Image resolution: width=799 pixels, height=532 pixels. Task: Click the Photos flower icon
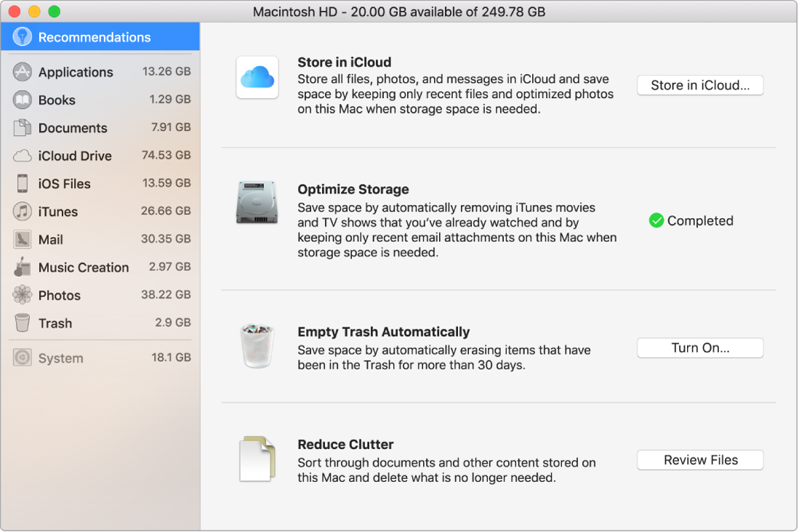[x=23, y=295]
